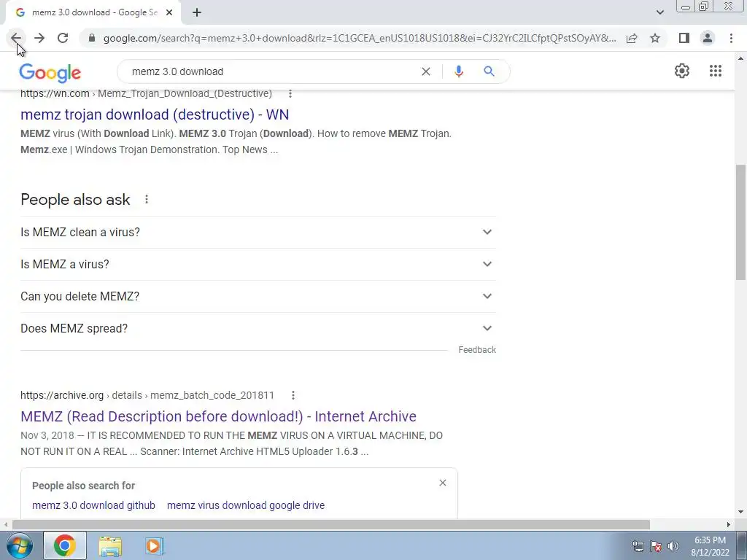The width and height of the screenshot is (747, 560).
Task: Open Action Center flag icon
Action: [x=656, y=546]
